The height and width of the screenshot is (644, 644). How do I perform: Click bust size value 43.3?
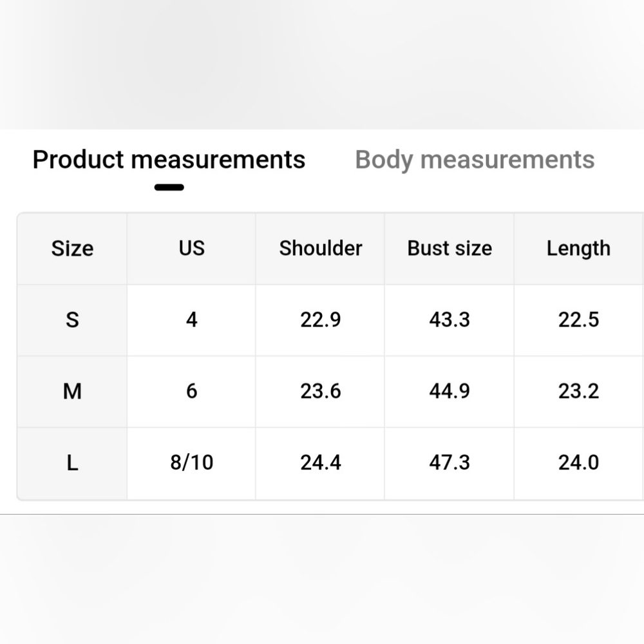[x=450, y=320]
